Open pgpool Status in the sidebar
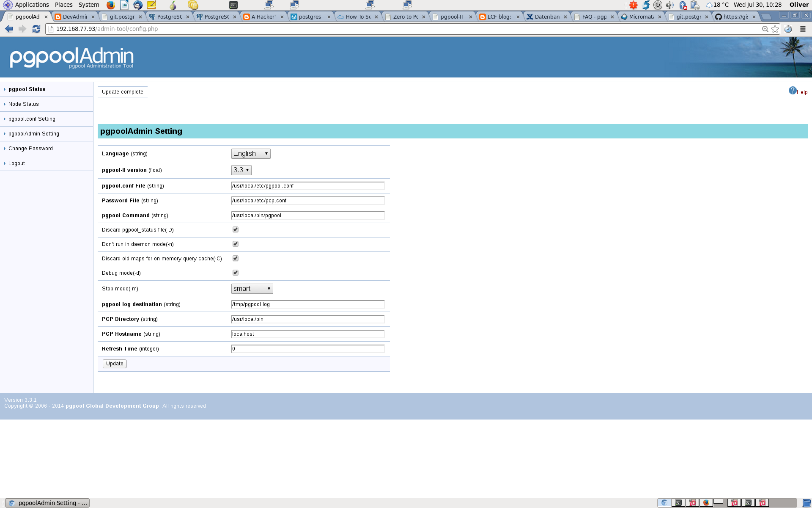 (27, 89)
